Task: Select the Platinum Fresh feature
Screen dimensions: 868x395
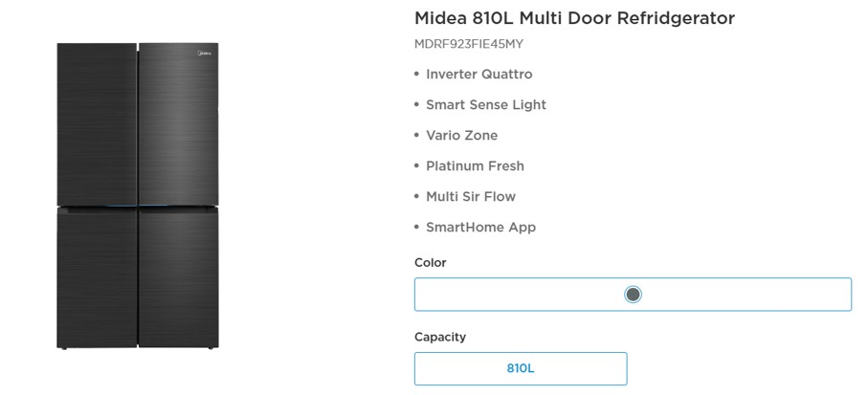Action: click(475, 166)
